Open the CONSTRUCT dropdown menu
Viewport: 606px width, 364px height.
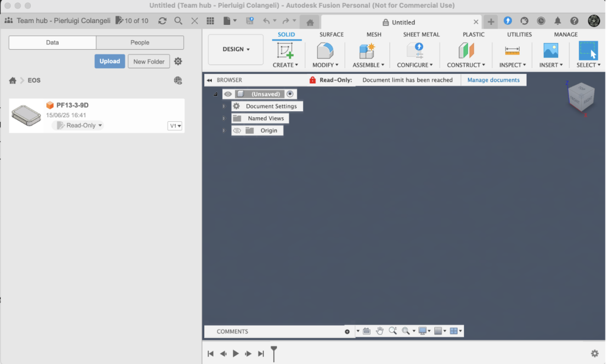pyautogui.click(x=466, y=65)
